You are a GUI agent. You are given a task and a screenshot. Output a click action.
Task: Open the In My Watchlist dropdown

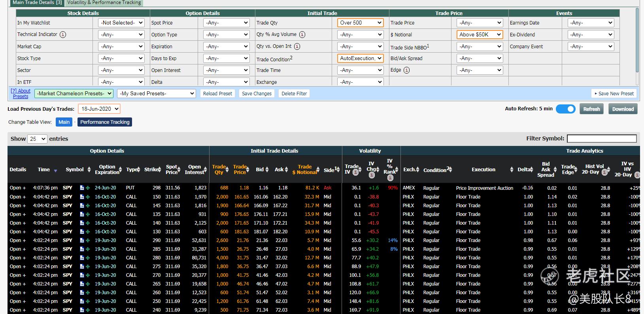121,23
